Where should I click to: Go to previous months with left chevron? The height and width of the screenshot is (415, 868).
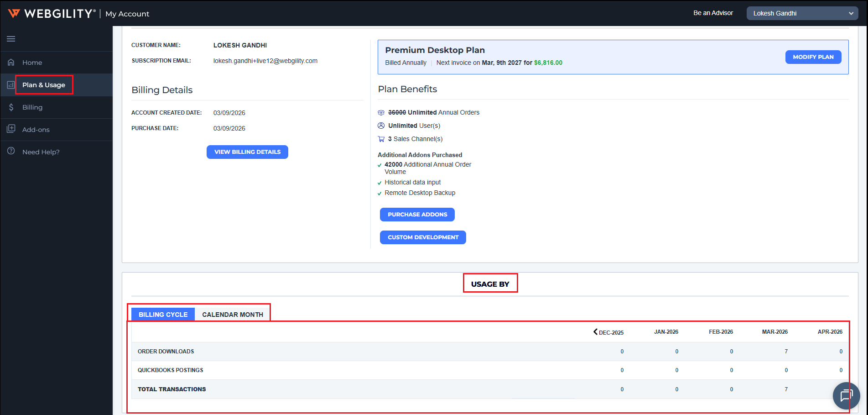coord(595,332)
